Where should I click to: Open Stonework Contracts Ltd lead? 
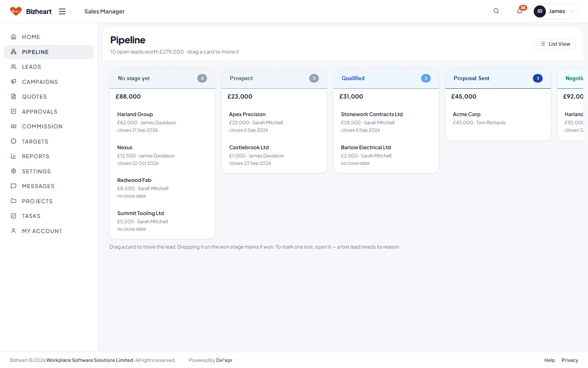pos(386,122)
